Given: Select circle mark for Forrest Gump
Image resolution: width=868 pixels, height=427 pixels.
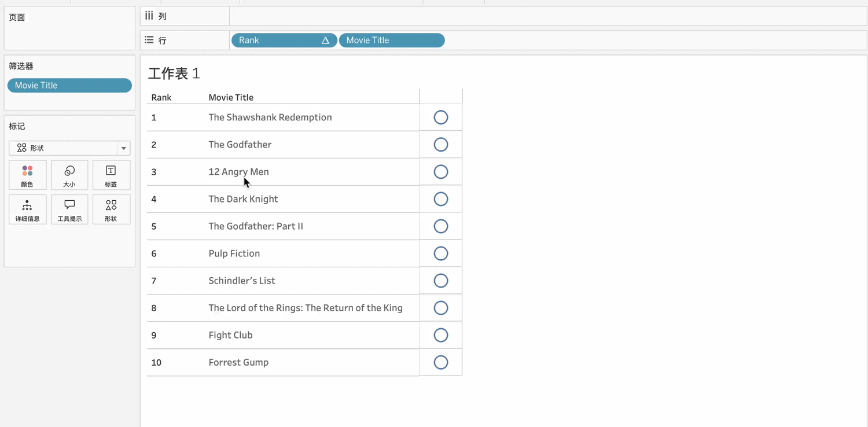Looking at the screenshot, I should pyautogui.click(x=441, y=362).
